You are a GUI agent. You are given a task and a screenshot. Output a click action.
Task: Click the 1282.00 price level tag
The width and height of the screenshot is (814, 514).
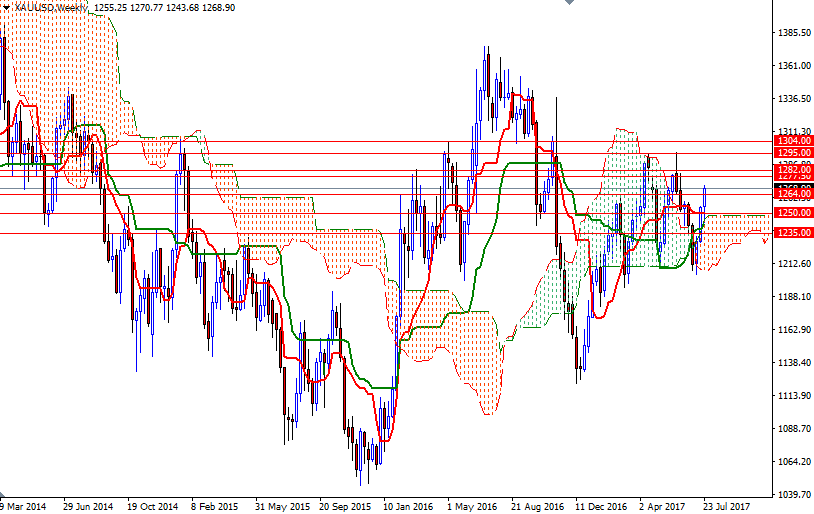(794, 170)
